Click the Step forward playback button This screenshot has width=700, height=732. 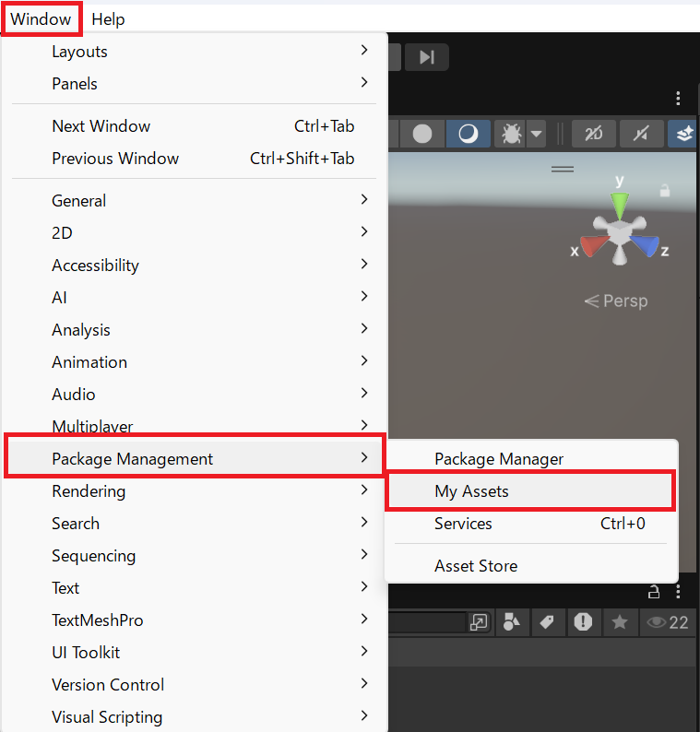pos(426,57)
